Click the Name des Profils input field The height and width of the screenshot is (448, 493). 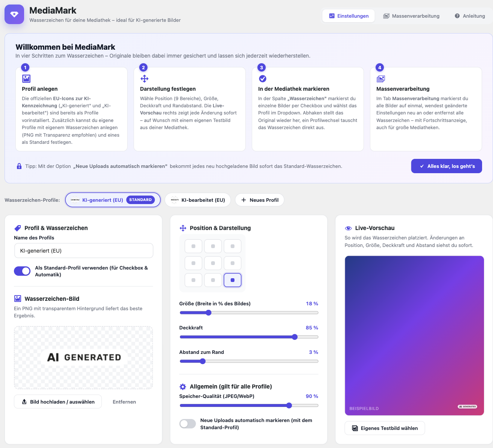pyautogui.click(x=84, y=251)
